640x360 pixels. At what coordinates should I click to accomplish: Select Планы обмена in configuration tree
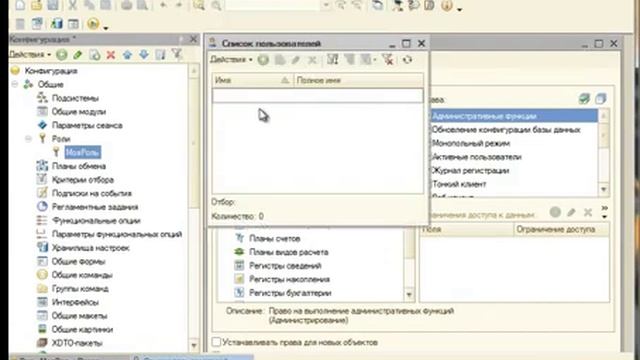pyautogui.click(x=79, y=166)
